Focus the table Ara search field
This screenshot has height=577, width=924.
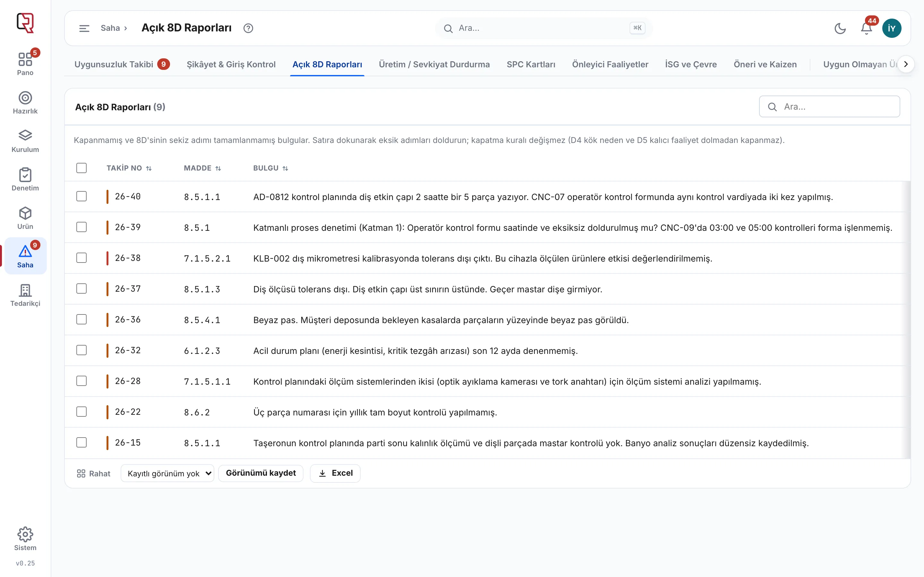pos(829,106)
